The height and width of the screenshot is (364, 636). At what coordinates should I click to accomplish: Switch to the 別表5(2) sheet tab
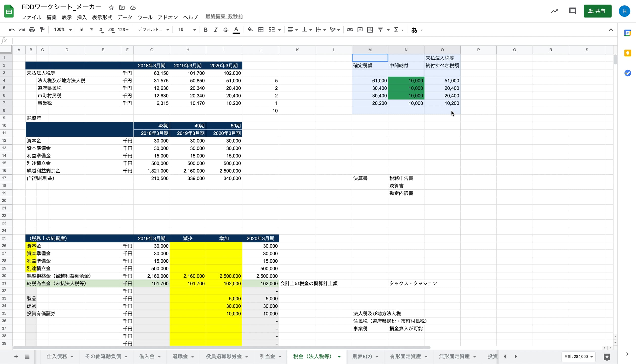(x=362, y=356)
